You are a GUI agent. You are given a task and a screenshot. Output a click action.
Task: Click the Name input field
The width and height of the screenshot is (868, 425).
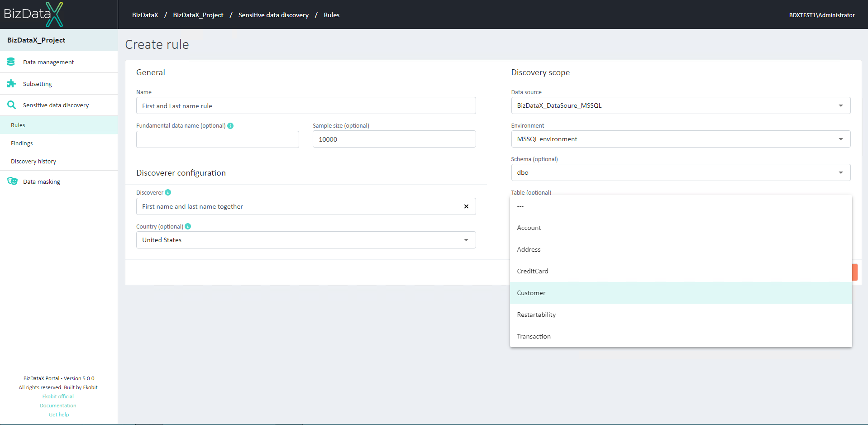(306, 105)
